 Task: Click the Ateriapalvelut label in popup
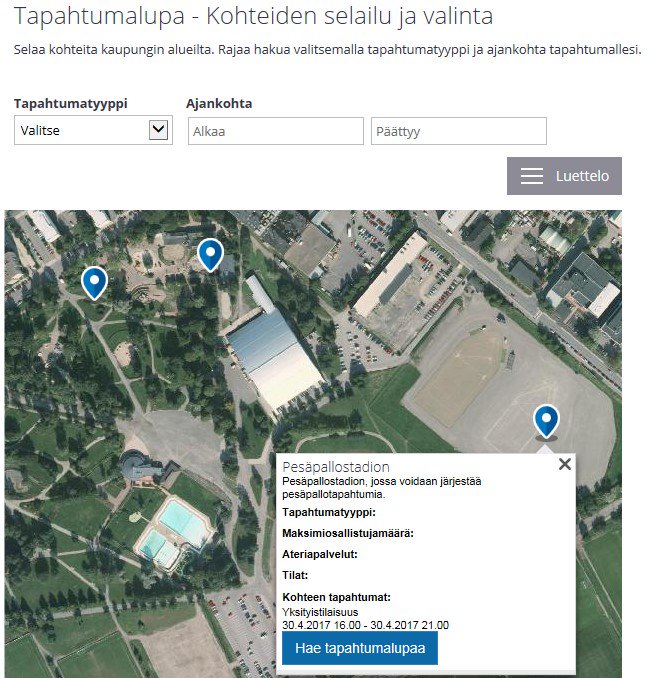[320, 554]
